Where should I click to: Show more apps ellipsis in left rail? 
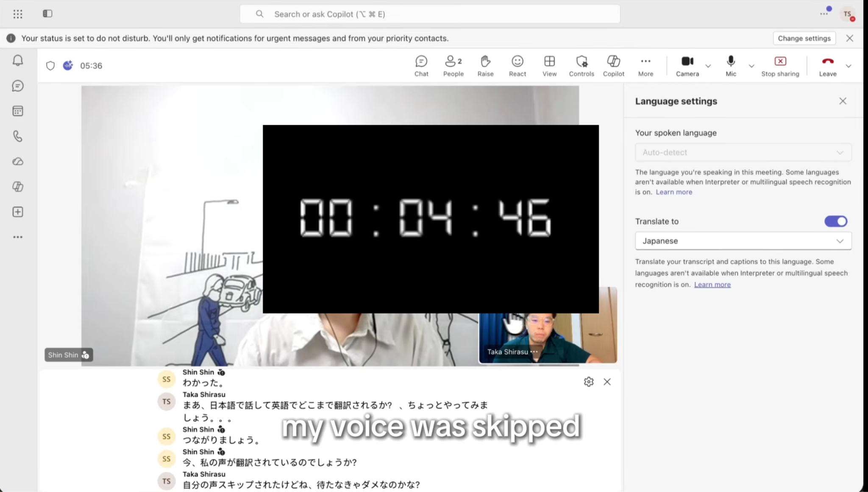pos(18,237)
